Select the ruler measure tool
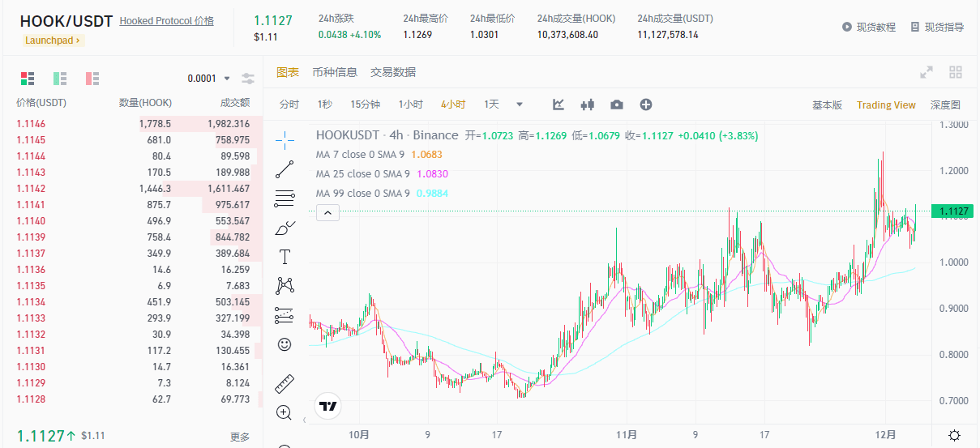 click(x=285, y=383)
